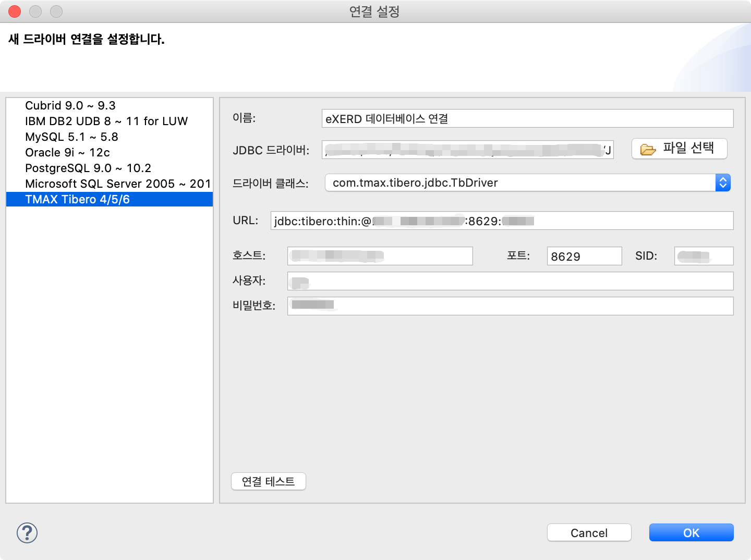Edit the 포트 field showing 8629

(585, 256)
